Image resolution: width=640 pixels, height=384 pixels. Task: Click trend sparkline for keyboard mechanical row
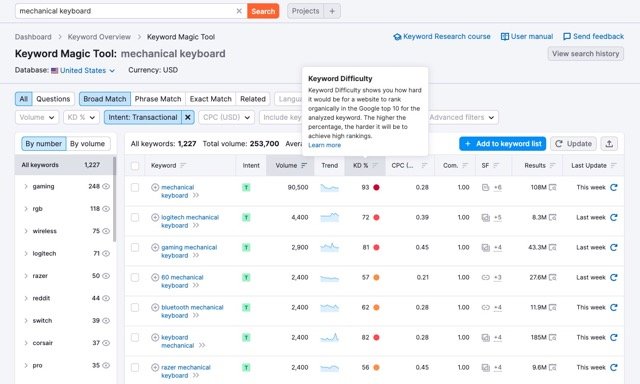point(330,337)
